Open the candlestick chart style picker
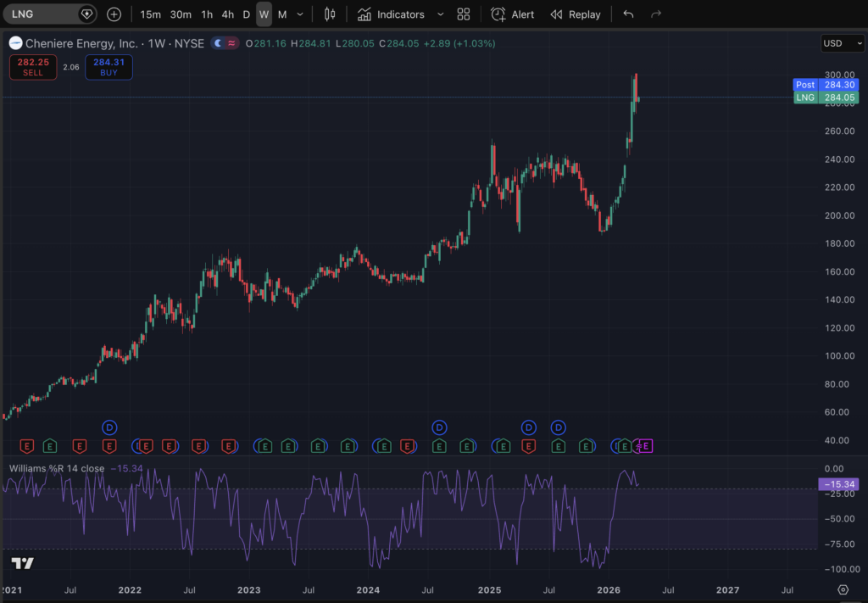 (x=330, y=14)
